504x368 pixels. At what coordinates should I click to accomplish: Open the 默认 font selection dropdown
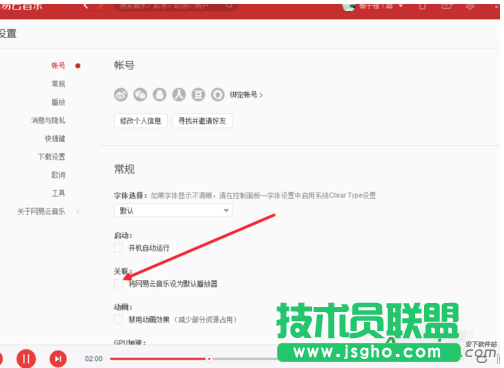pyautogui.click(x=173, y=210)
